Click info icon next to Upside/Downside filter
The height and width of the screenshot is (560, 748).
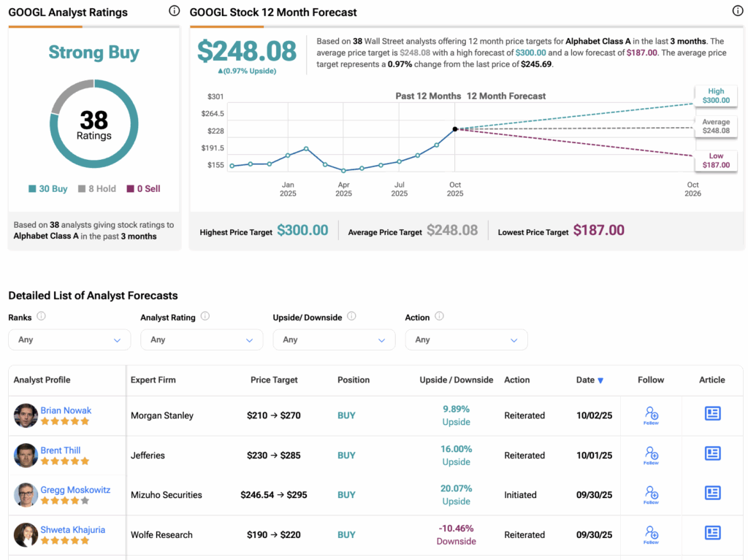tap(351, 316)
